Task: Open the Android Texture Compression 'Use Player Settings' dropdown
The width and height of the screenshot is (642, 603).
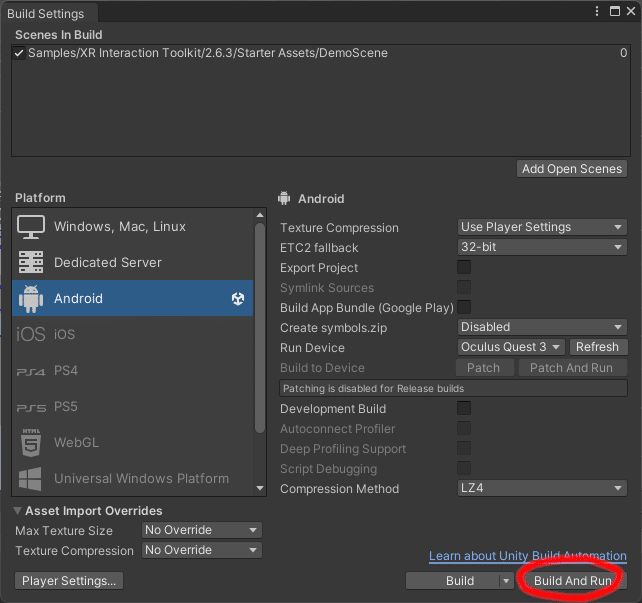Action: (542, 227)
